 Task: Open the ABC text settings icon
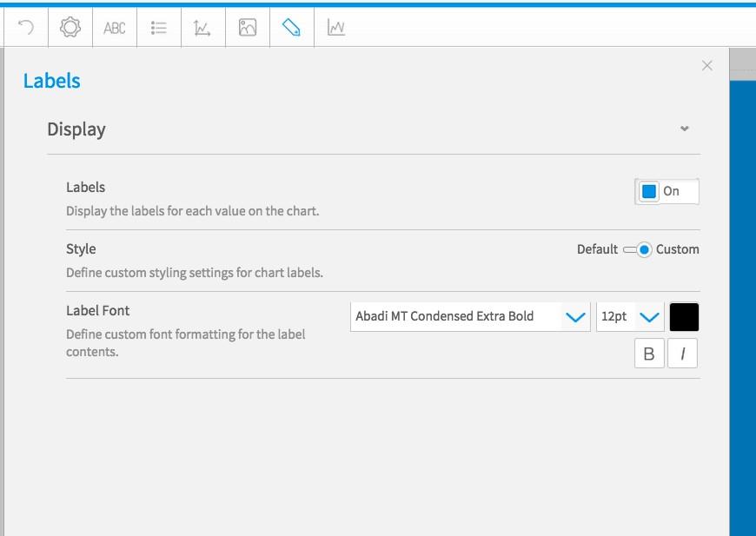[x=115, y=28]
